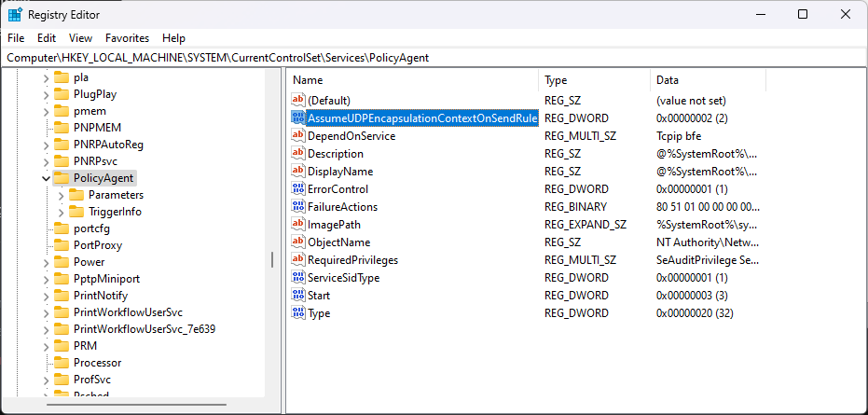Click the string icon beside ImagePath value
Screen dimensions: 868x415
[x=298, y=225]
